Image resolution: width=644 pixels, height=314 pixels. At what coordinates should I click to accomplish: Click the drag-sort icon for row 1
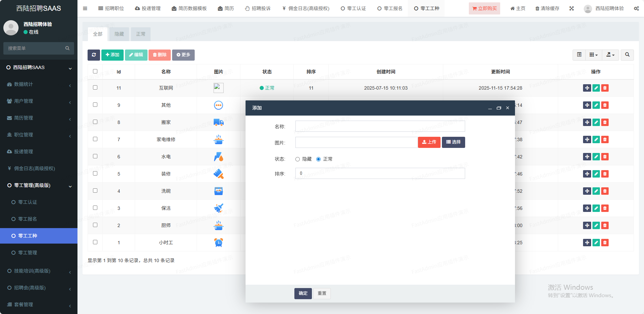[x=587, y=243]
